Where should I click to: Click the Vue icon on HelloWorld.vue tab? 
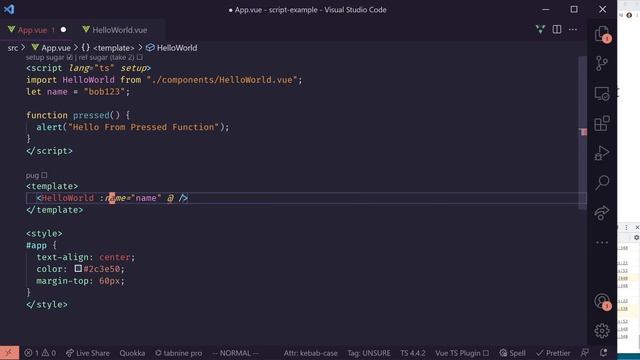(86, 29)
